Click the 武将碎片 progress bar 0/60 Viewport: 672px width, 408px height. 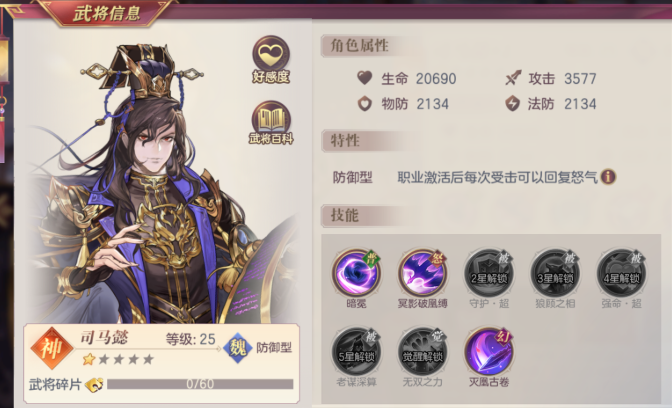[200, 384]
